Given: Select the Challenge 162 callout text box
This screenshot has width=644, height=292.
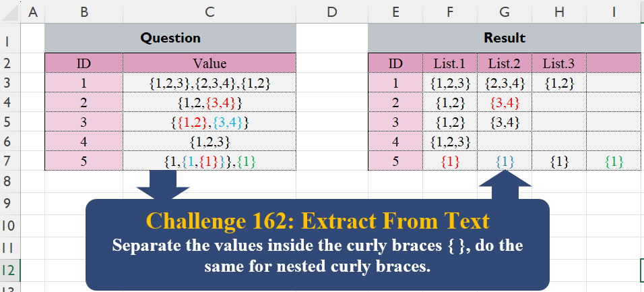Looking at the screenshot, I should [x=317, y=244].
